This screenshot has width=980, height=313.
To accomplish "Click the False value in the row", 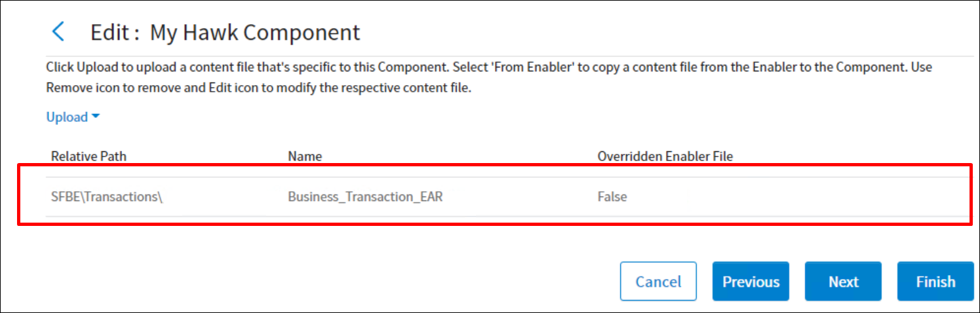I will click(612, 196).
